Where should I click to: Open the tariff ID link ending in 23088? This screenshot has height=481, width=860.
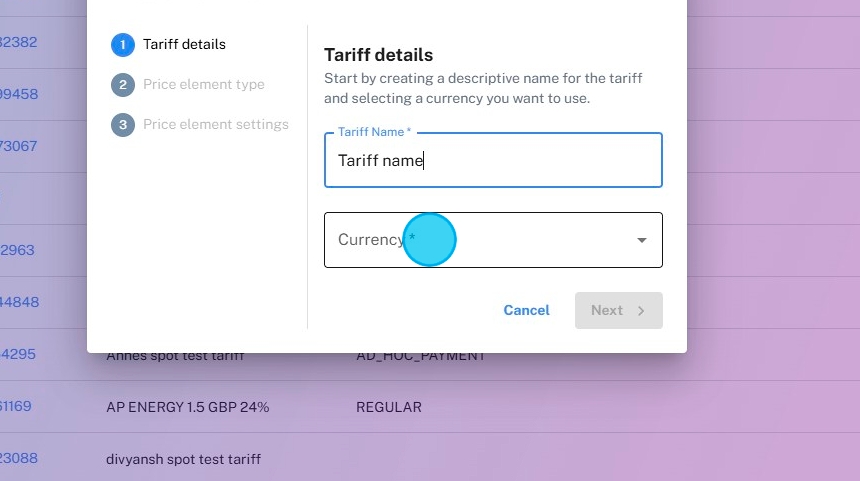pyautogui.click(x=18, y=459)
